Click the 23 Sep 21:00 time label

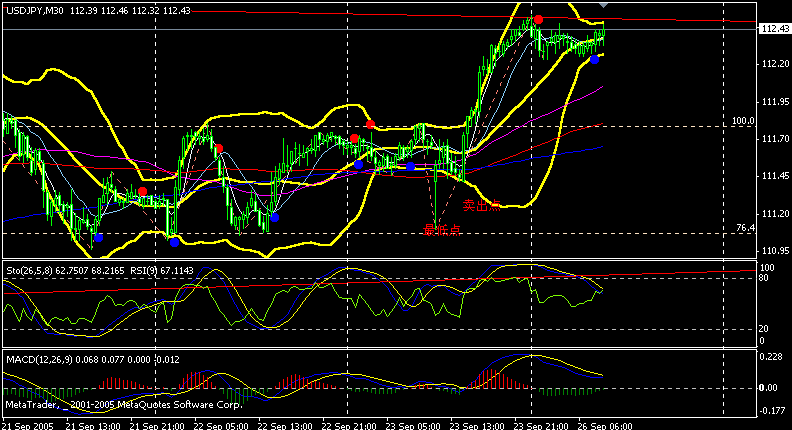tap(542, 426)
